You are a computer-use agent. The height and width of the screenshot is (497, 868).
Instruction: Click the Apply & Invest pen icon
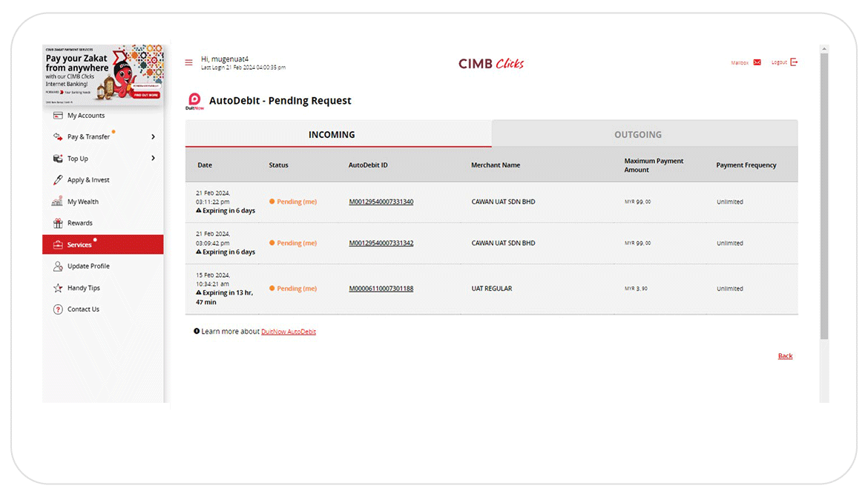pos(58,180)
